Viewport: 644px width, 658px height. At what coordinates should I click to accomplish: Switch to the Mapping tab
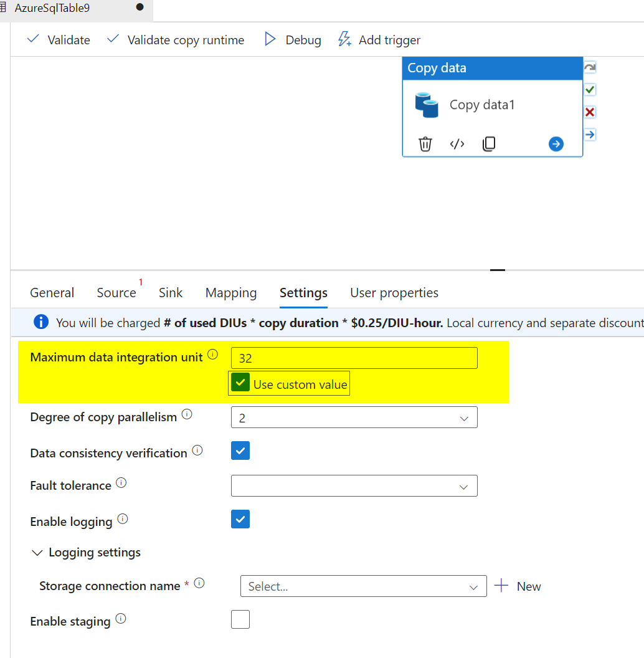pyautogui.click(x=230, y=292)
